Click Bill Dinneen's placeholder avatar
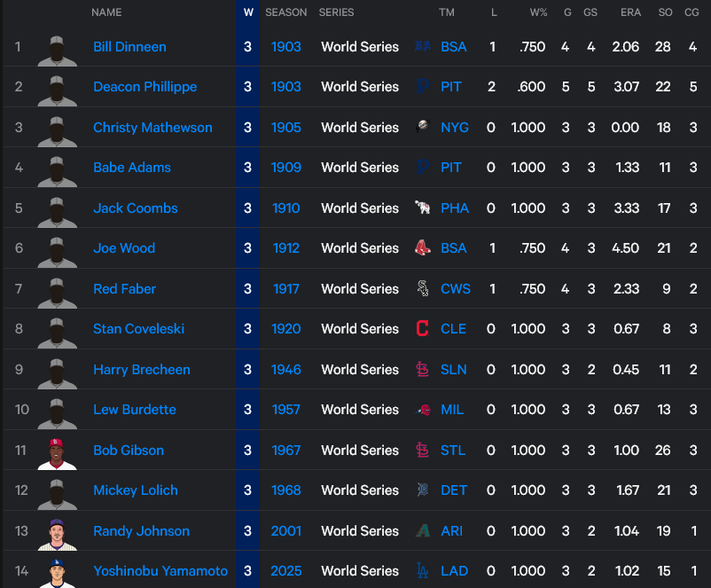This screenshot has height=588, width=711. 57,51
